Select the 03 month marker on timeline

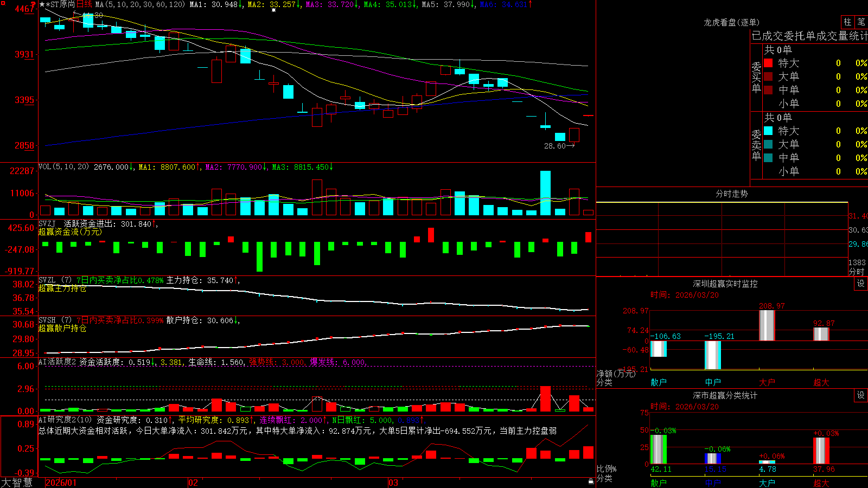click(x=393, y=483)
